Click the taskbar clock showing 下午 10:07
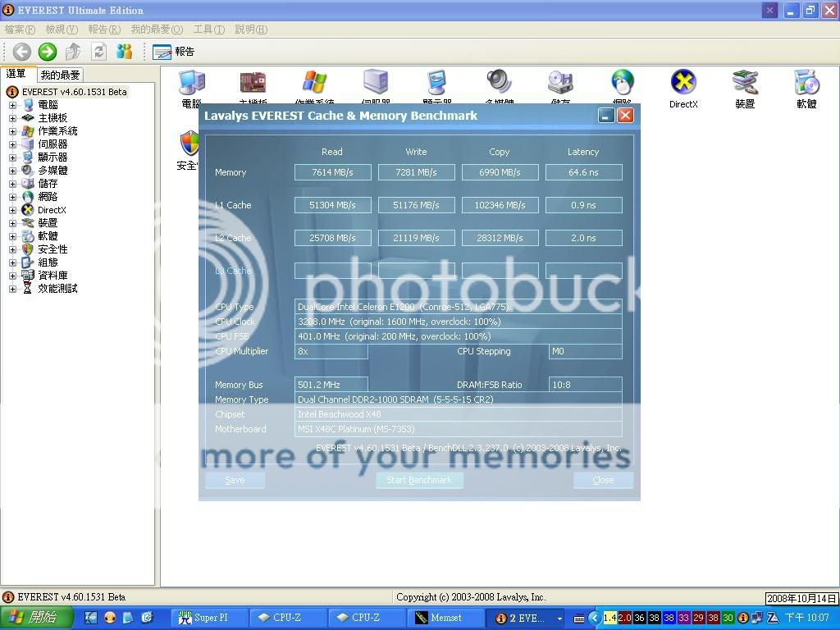 pos(807,618)
